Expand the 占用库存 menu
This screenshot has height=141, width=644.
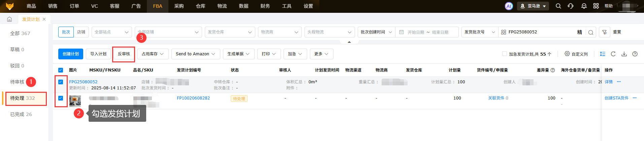pos(153,54)
